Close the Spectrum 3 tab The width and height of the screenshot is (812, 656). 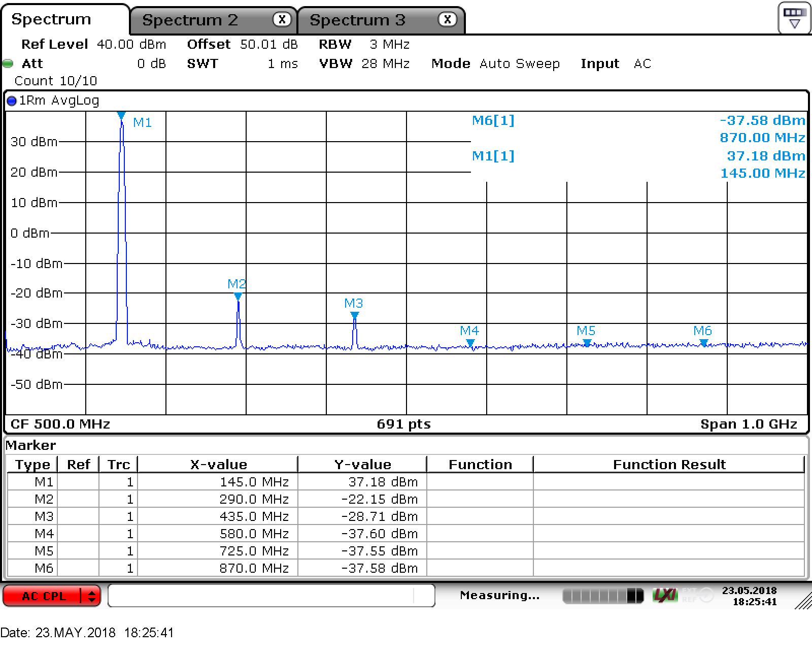point(447,20)
